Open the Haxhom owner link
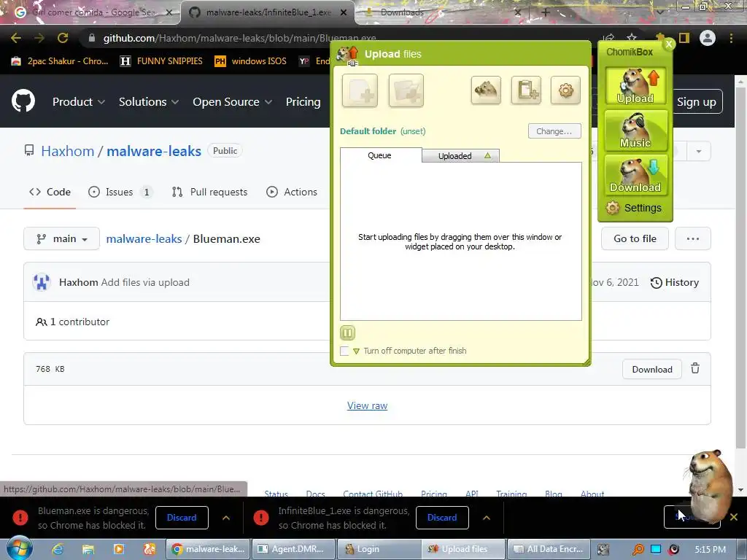Image resolution: width=747 pixels, height=560 pixels. point(68,152)
